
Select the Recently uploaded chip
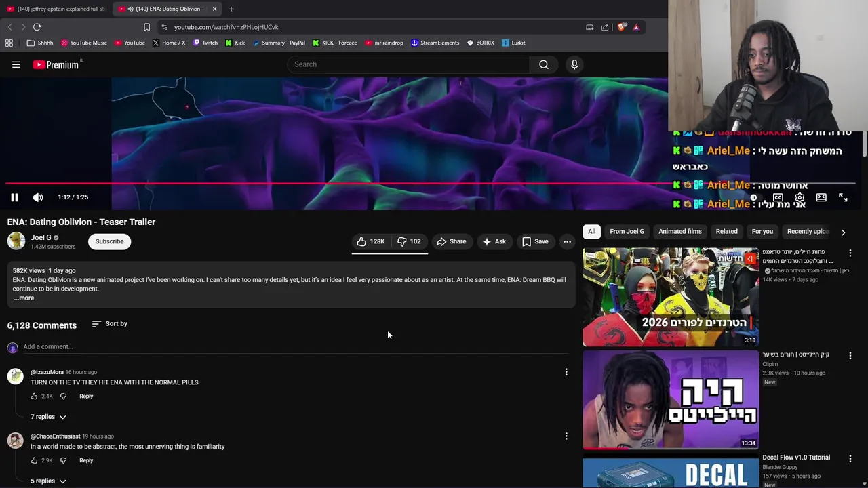point(808,232)
